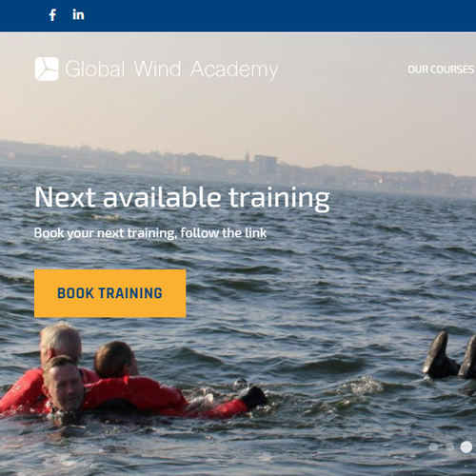Image resolution: width=476 pixels, height=476 pixels.
Task: Click the foreground swimmer's face
Action: (x=65, y=386)
